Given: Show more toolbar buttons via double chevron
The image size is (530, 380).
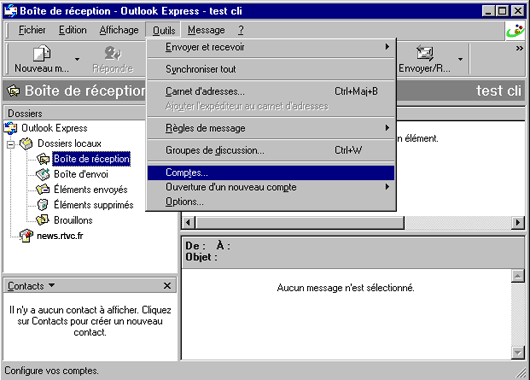Looking at the screenshot, I should pos(519,48).
